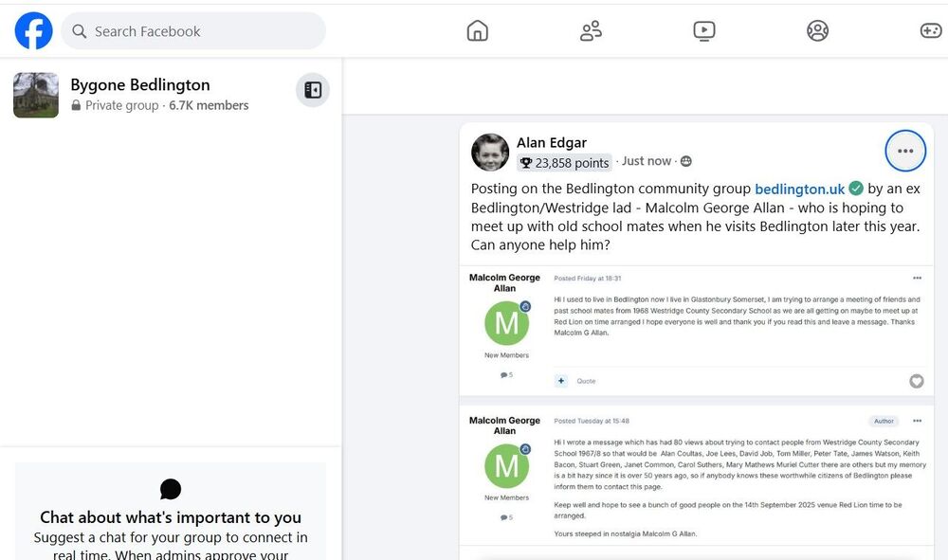Open the Video tab icon
Screen dimensions: 948x560
coord(703,30)
